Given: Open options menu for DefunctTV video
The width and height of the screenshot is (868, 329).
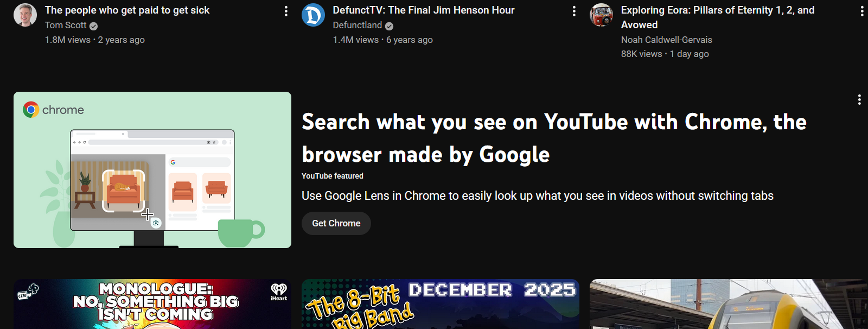Looking at the screenshot, I should tap(574, 11).
